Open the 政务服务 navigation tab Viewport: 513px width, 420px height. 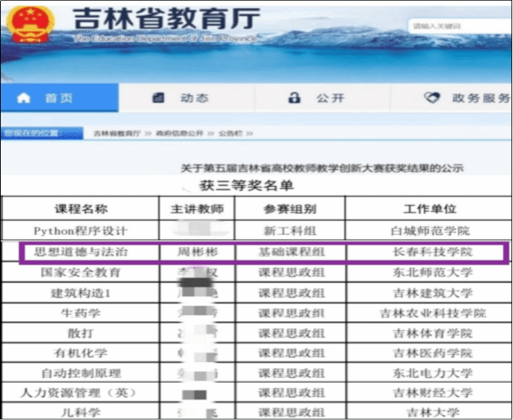(x=452, y=98)
